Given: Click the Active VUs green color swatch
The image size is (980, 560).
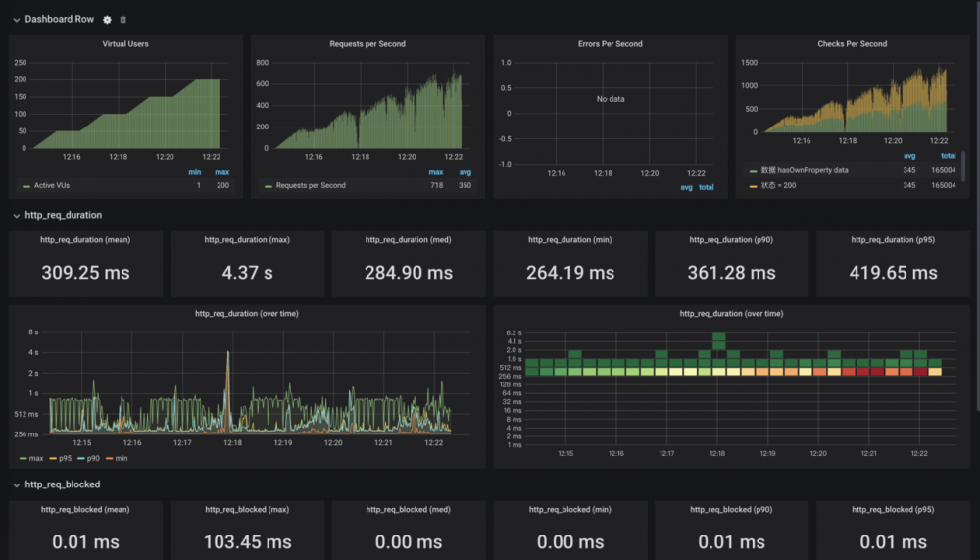Looking at the screenshot, I should 26,186.
